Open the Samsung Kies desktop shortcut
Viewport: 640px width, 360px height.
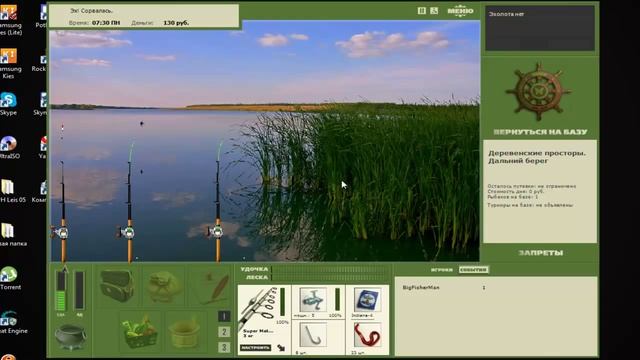tap(9, 64)
